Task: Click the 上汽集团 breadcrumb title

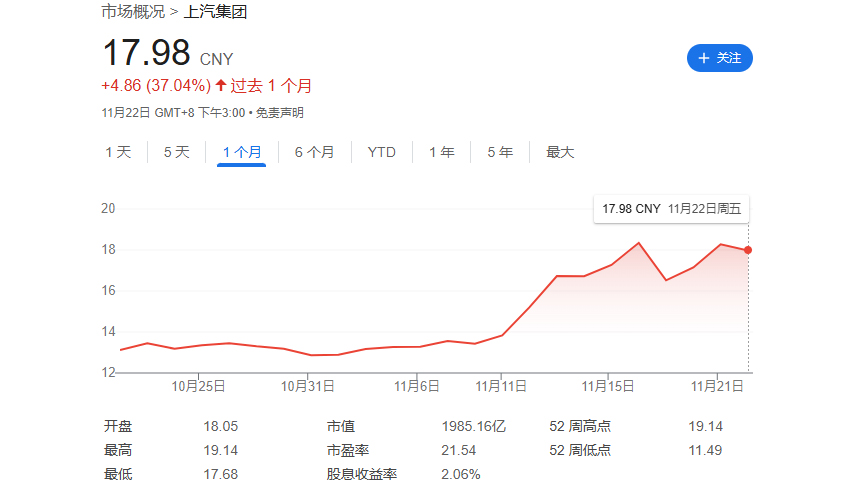Action: [x=216, y=11]
